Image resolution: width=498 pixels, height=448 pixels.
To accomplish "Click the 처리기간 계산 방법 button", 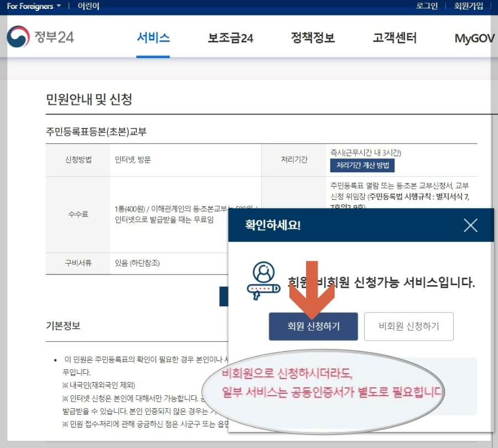I will pyautogui.click(x=362, y=166).
